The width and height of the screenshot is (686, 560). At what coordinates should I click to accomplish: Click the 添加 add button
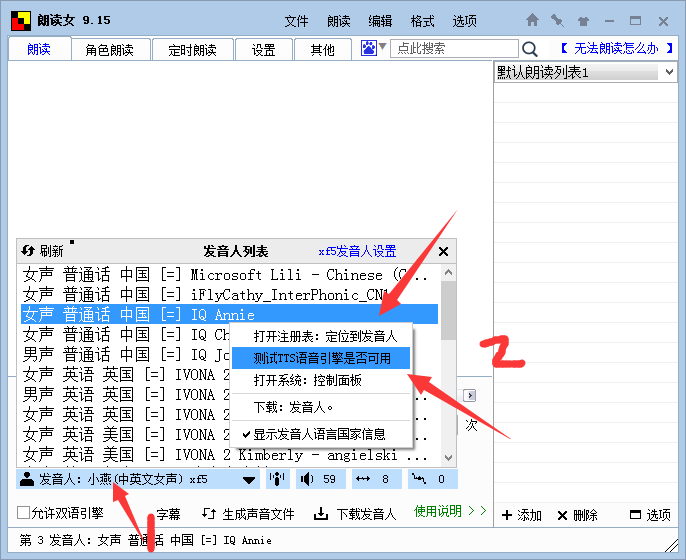tap(522, 515)
